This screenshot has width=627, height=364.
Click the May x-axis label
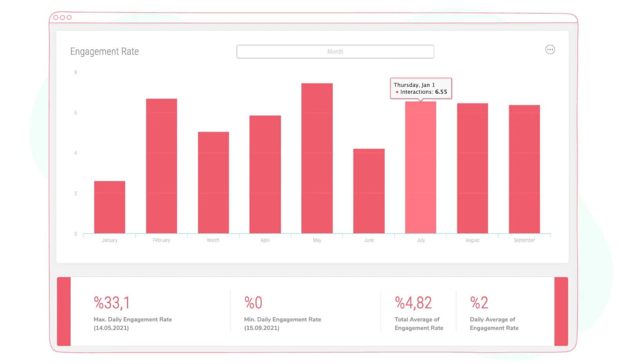click(x=317, y=240)
